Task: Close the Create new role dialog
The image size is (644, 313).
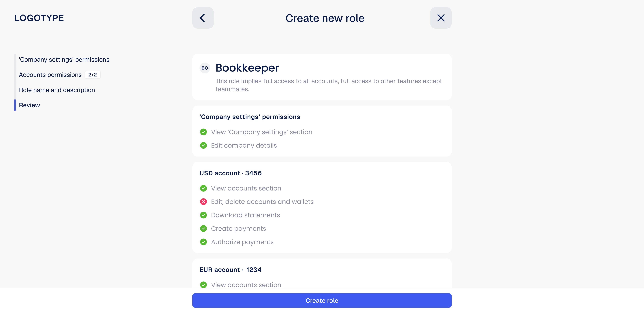Action: (441, 18)
